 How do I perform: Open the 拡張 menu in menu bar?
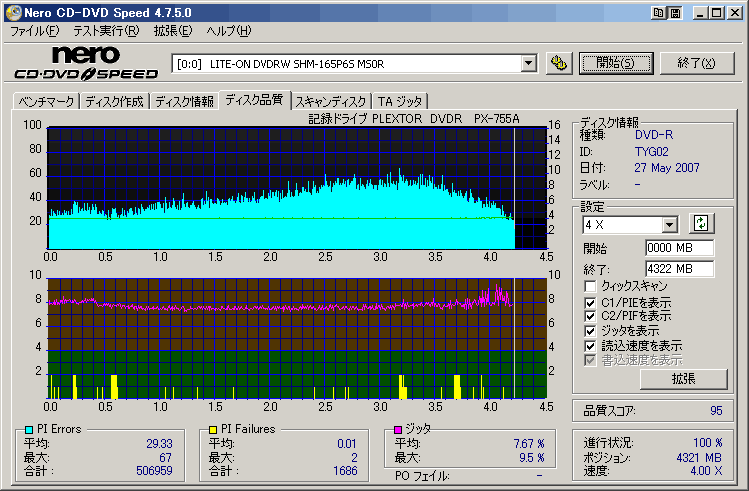[x=172, y=31]
